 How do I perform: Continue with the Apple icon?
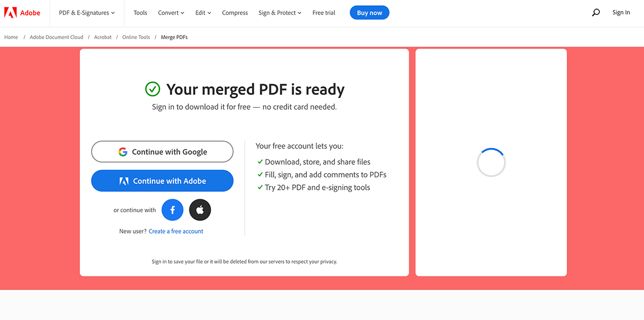[x=200, y=210]
